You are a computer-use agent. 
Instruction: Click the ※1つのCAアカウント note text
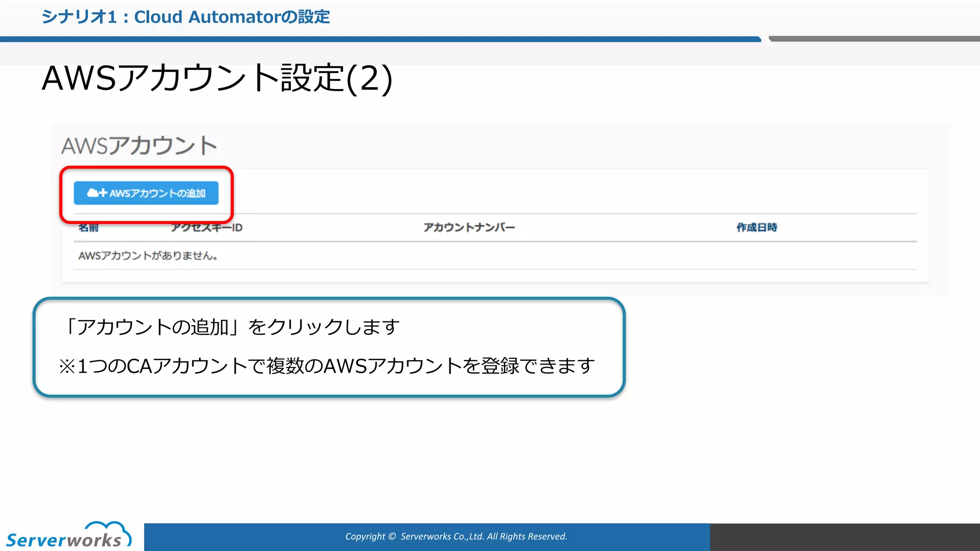[327, 366]
